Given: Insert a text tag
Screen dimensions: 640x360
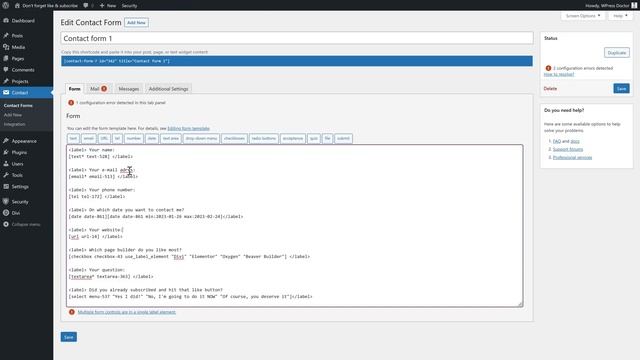Looking at the screenshot, I should click(x=73, y=139).
